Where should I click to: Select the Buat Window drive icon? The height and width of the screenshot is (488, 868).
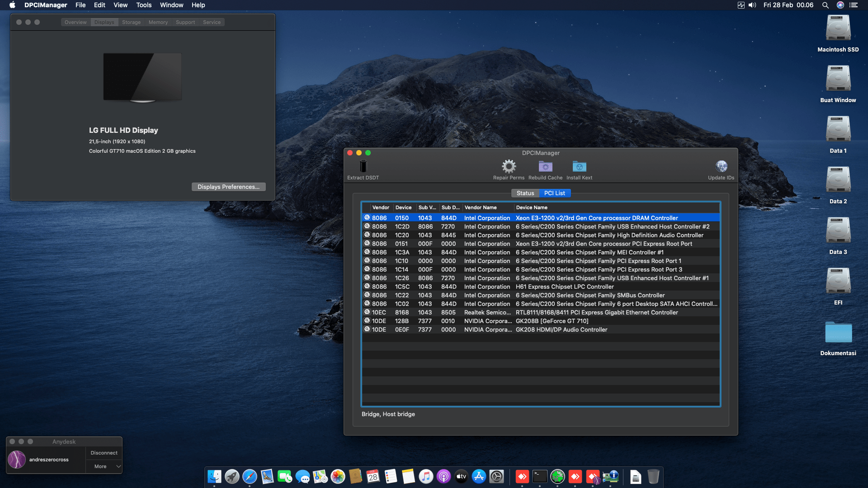[x=838, y=79]
